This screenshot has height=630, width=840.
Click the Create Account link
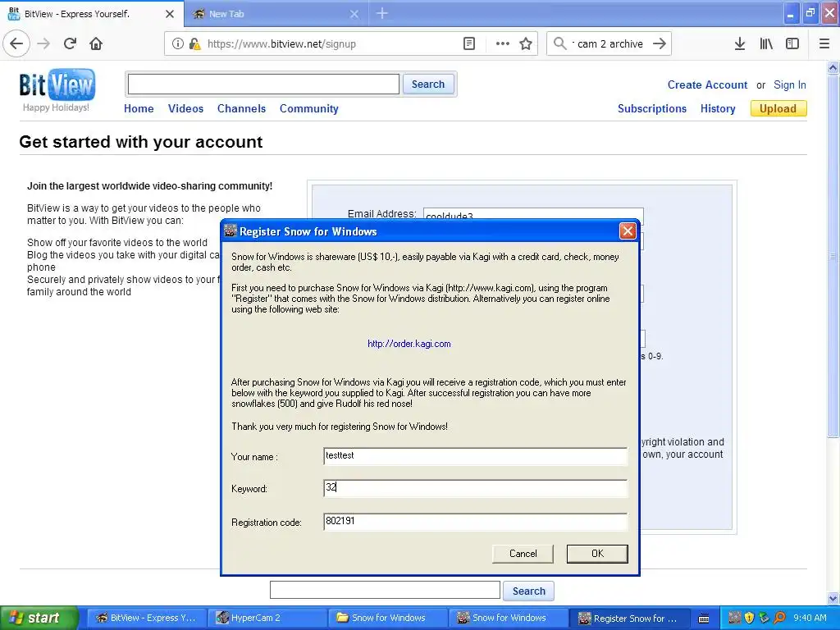[707, 84]
